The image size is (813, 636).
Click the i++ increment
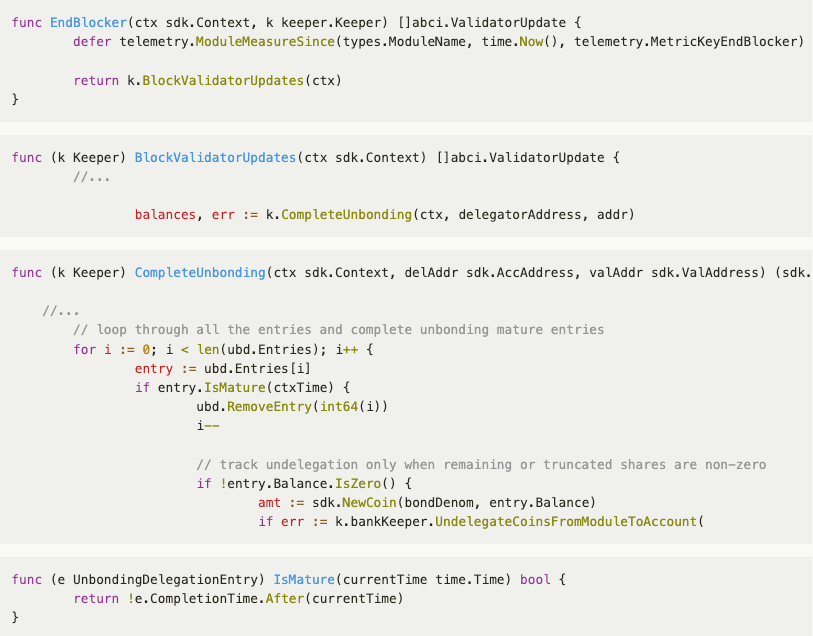pyautogui.click(x=346, y=350)
